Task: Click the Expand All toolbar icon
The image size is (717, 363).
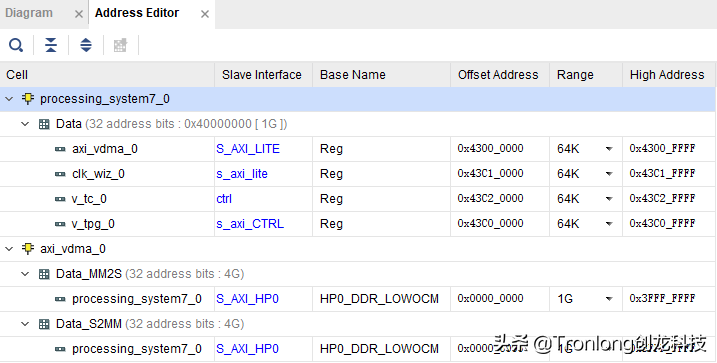Action: point(86,45)
